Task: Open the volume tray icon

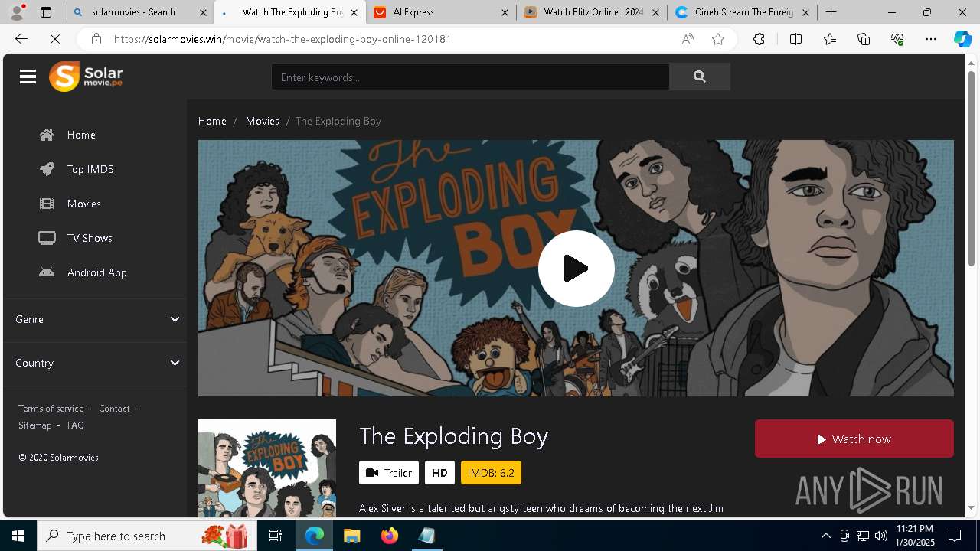Action: (x=881, y=536)
